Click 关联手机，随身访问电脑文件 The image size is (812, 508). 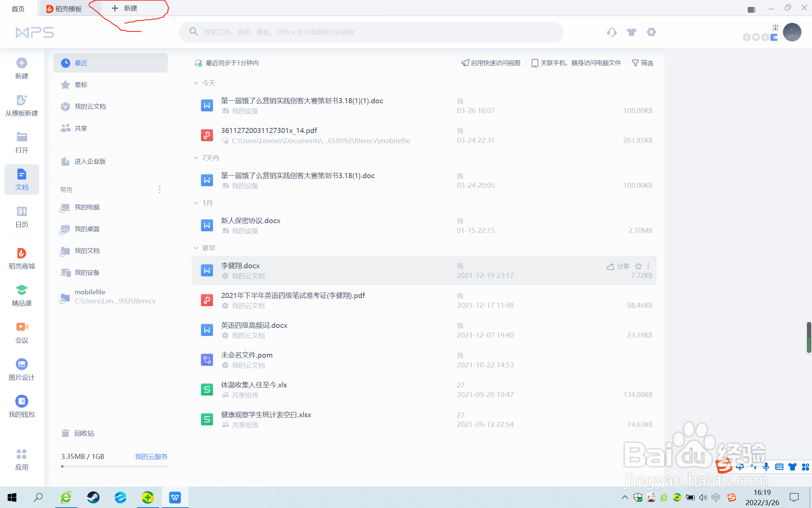[576, 63]
